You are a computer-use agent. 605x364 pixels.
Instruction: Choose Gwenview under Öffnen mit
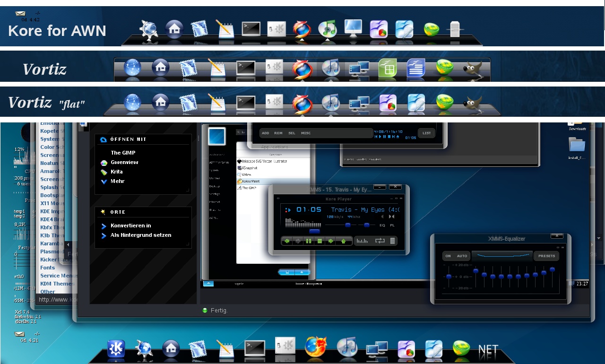point(124,162)
